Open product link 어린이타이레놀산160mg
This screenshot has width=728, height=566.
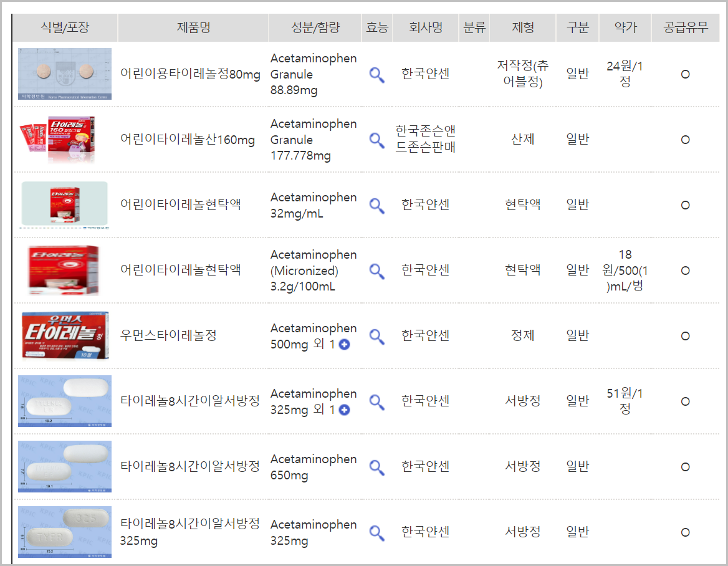click(x=187, y=139)
